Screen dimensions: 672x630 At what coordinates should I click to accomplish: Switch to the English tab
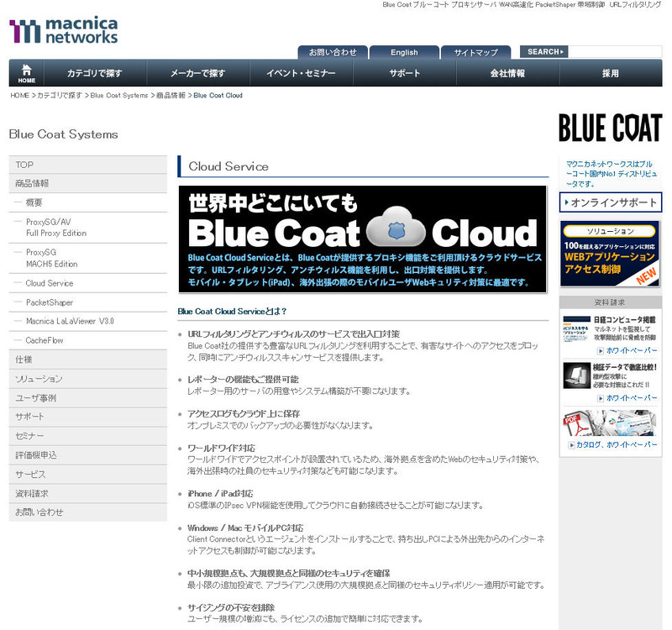tap(404, 52)
